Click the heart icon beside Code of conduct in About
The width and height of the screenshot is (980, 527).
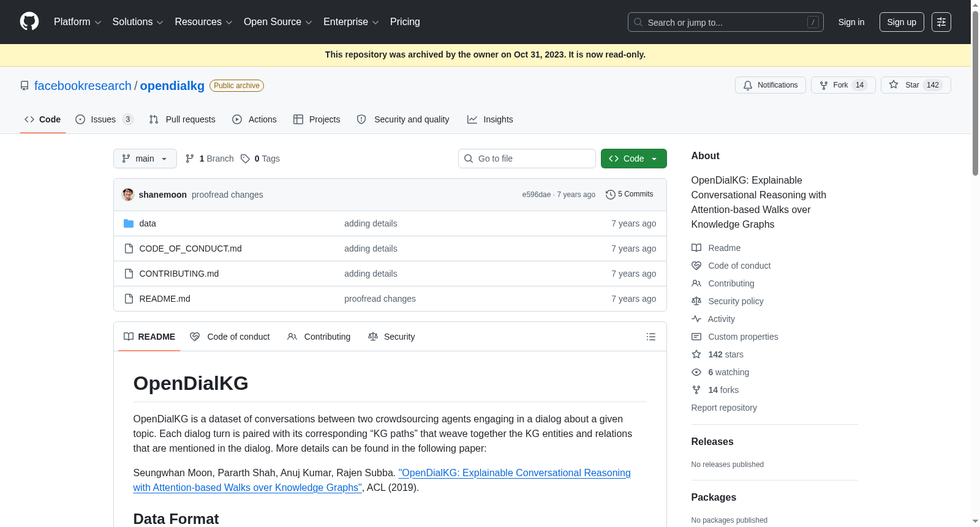tap(696, 266)
